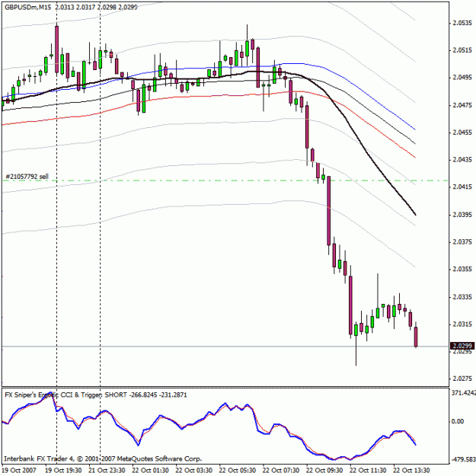The width and height of the screenshot is (476, 476).
Task: Click the 2.0335 price axis label
Action: [x=462, y=297]
